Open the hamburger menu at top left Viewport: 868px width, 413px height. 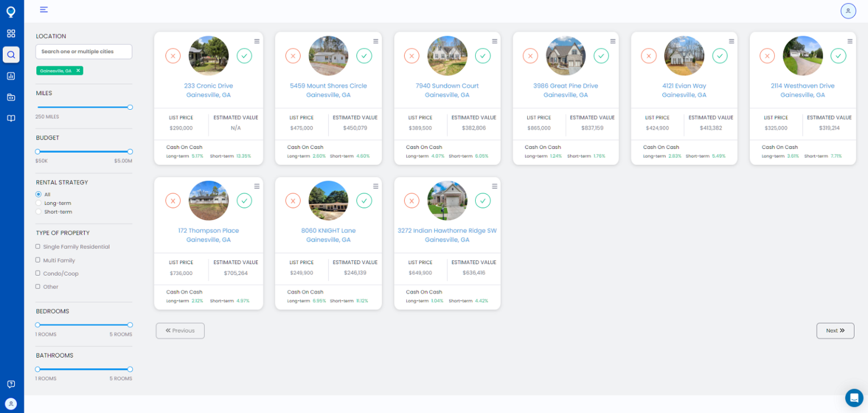coord(44,10)
